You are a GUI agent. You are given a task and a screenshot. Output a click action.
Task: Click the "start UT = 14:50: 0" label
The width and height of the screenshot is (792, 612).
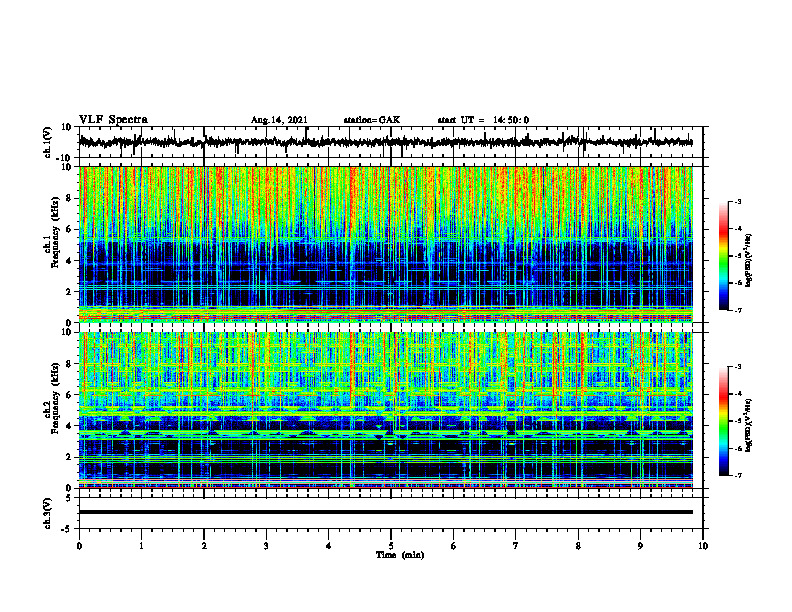pos(483,120)
